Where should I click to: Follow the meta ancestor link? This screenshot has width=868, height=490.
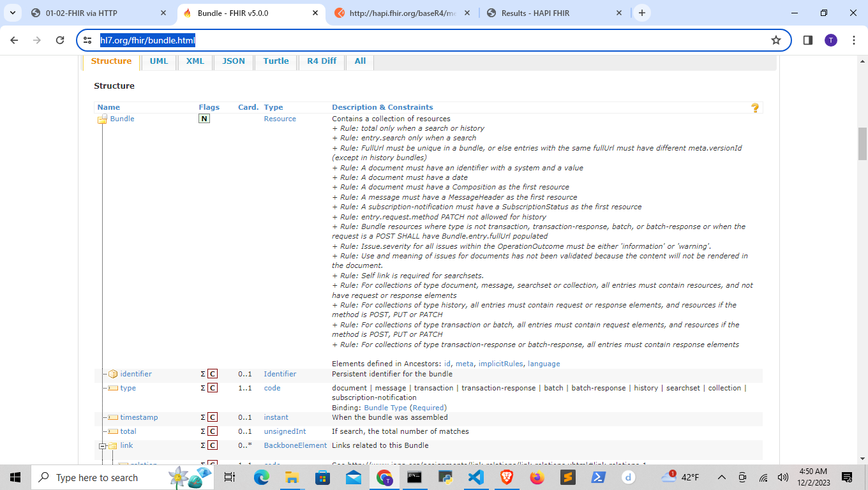465,364
